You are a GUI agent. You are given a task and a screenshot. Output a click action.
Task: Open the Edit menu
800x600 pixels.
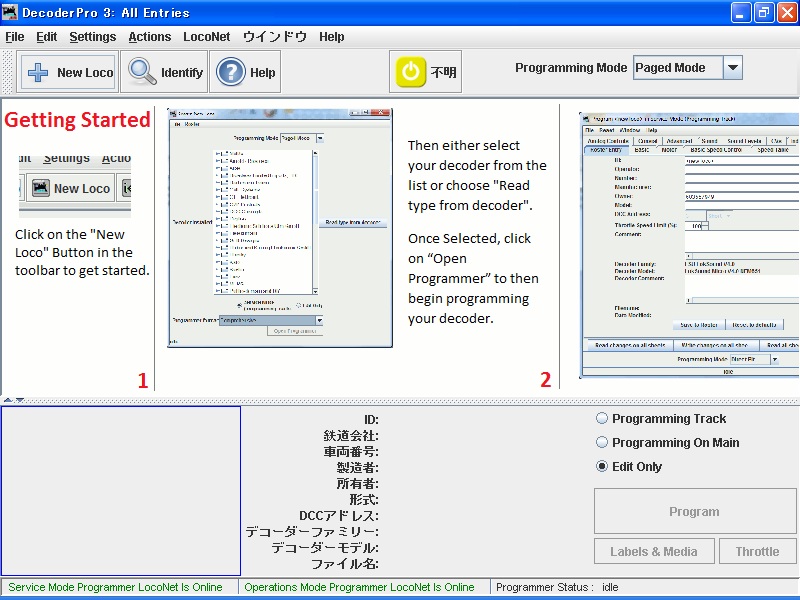point(46,37)
